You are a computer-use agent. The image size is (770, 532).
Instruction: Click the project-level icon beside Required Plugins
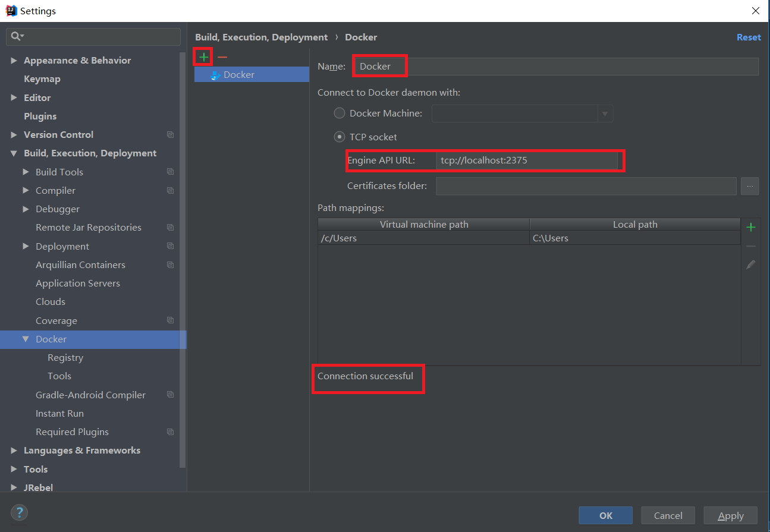point(171,432)
